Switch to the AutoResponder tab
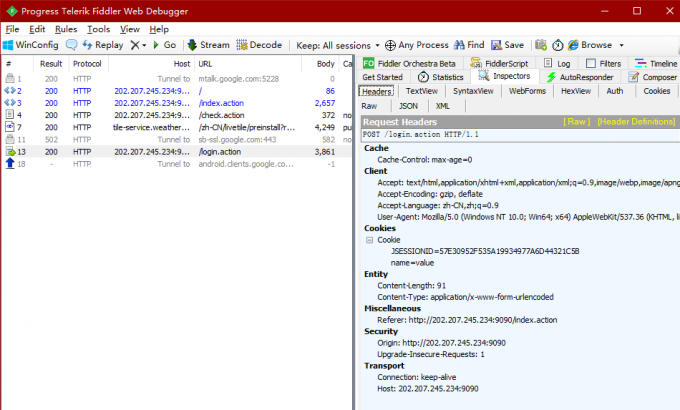 click(x=580, y=77)
